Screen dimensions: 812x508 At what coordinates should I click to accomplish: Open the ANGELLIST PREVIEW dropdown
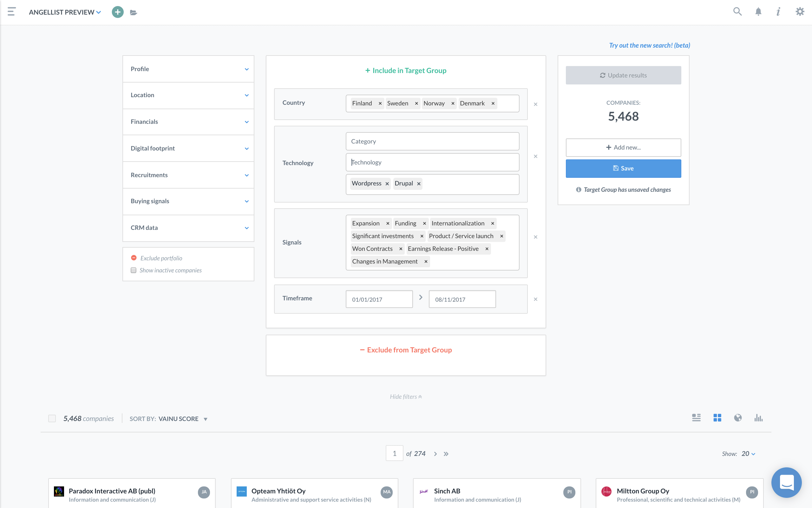(x=65, y=12)
